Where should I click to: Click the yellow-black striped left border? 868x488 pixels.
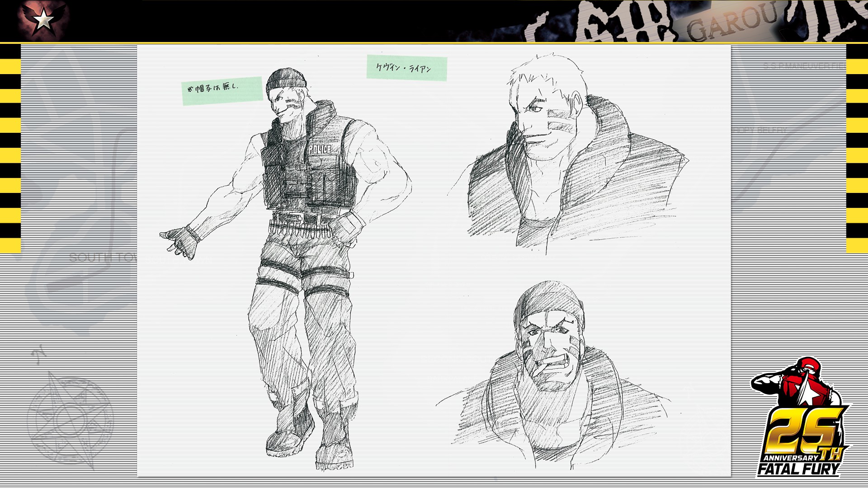point(10,149)
